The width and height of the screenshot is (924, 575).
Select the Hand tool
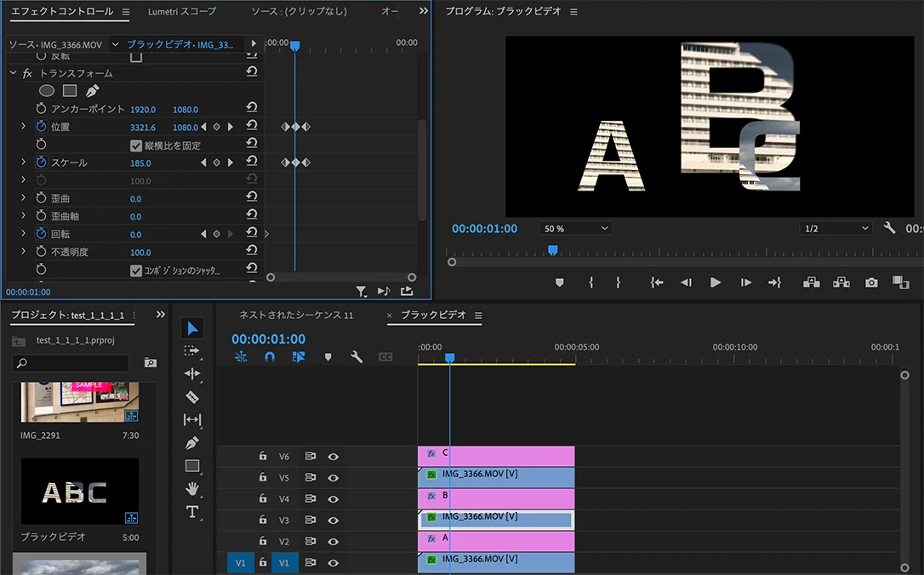tap(192, 488)
